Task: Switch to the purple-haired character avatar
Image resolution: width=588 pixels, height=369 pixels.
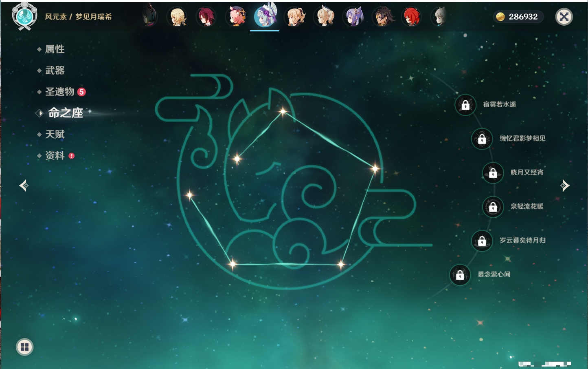Action: [x=353, y=17]
